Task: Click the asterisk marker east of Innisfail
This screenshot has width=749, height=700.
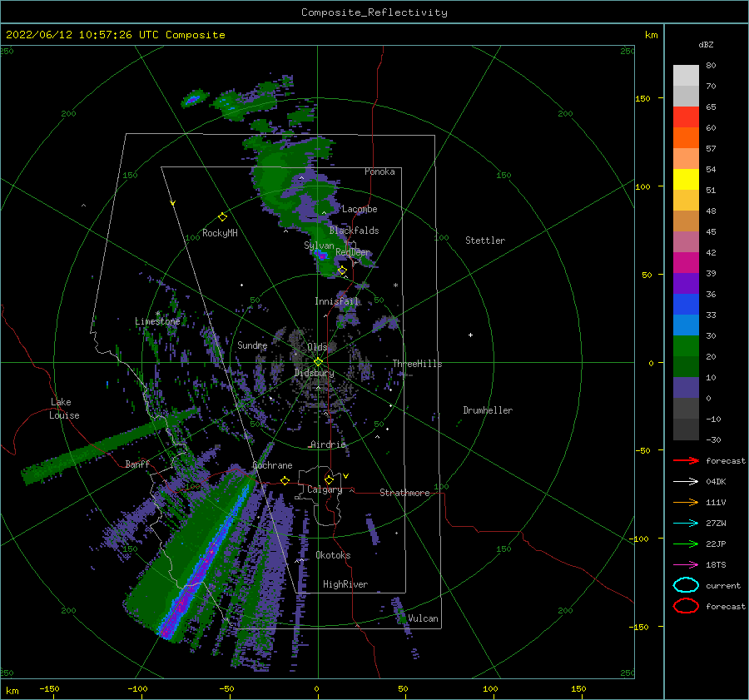Action: 395,285
